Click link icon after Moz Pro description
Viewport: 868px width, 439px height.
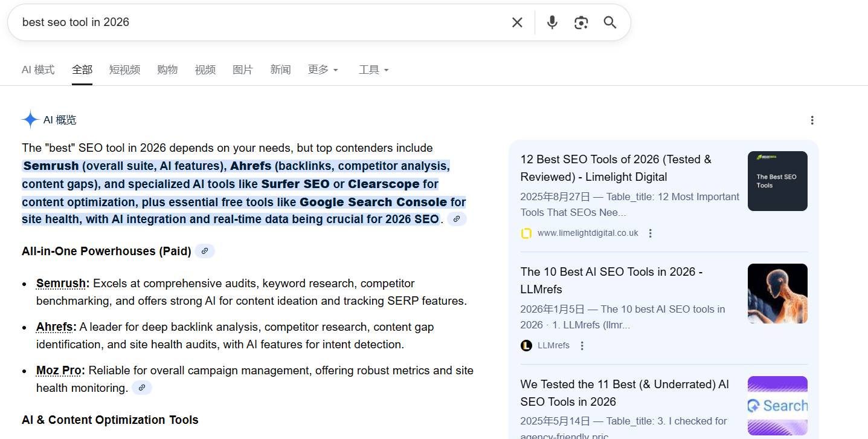pos(142,388)
